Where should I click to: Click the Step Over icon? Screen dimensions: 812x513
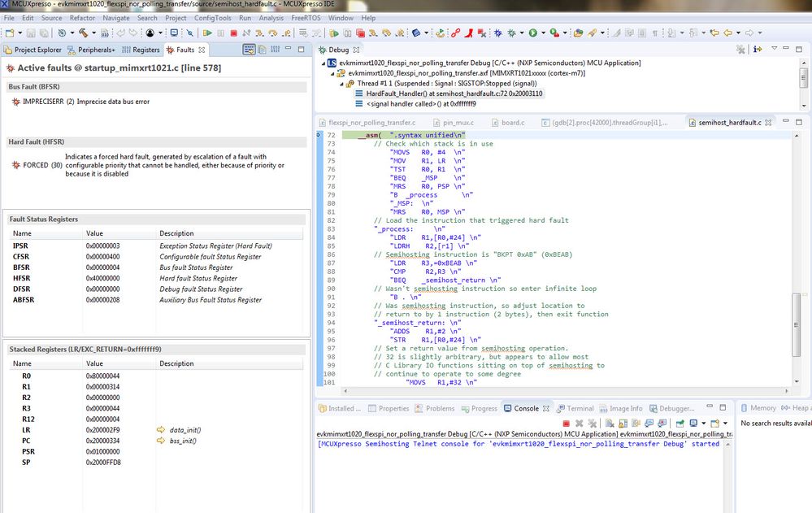[271, 32]
